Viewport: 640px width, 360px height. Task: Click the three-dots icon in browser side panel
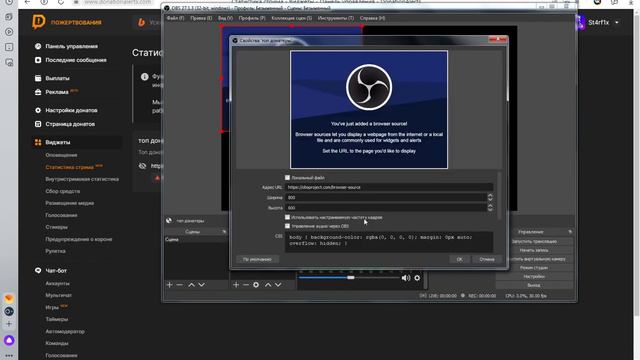9,356
